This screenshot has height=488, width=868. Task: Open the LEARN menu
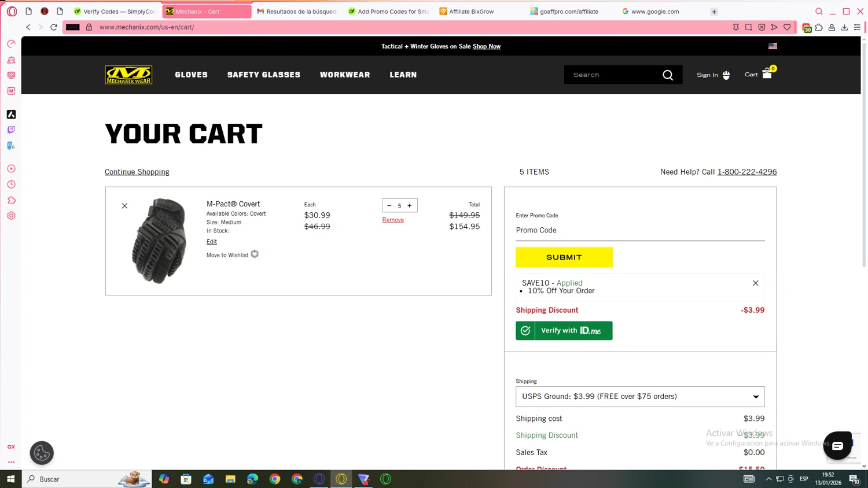pos(403,75)
